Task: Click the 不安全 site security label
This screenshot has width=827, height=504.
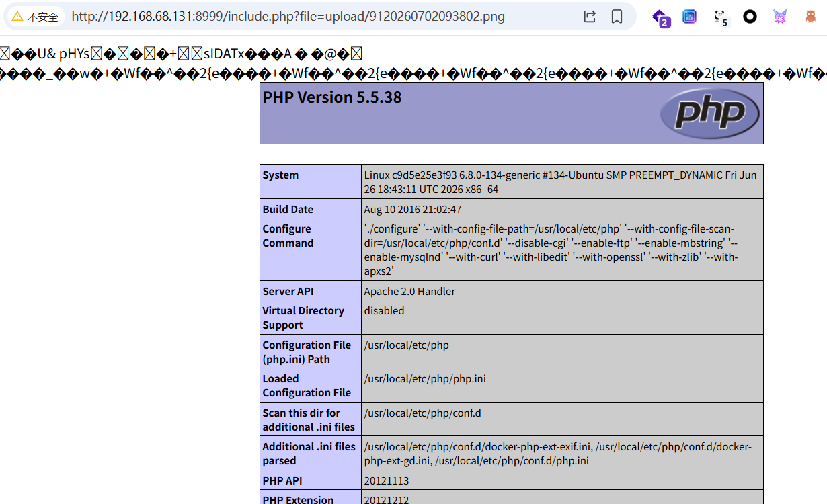Action: (x=43, y=17)
